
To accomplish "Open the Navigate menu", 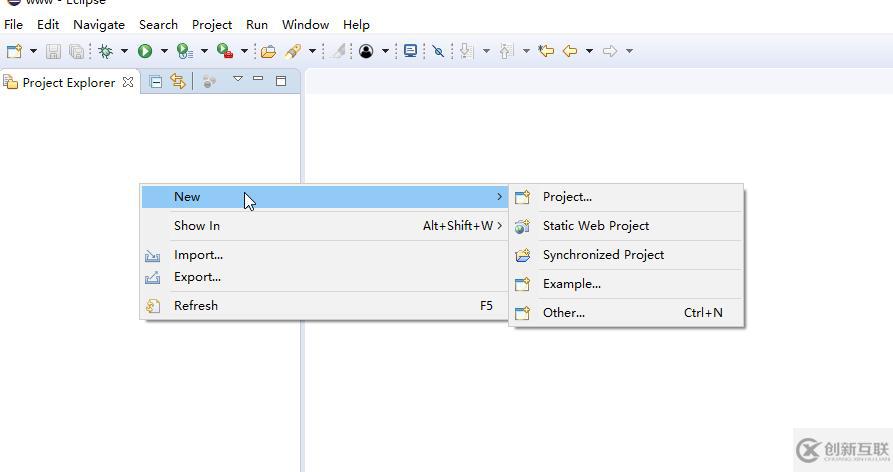I will click(x=99, y=25).
